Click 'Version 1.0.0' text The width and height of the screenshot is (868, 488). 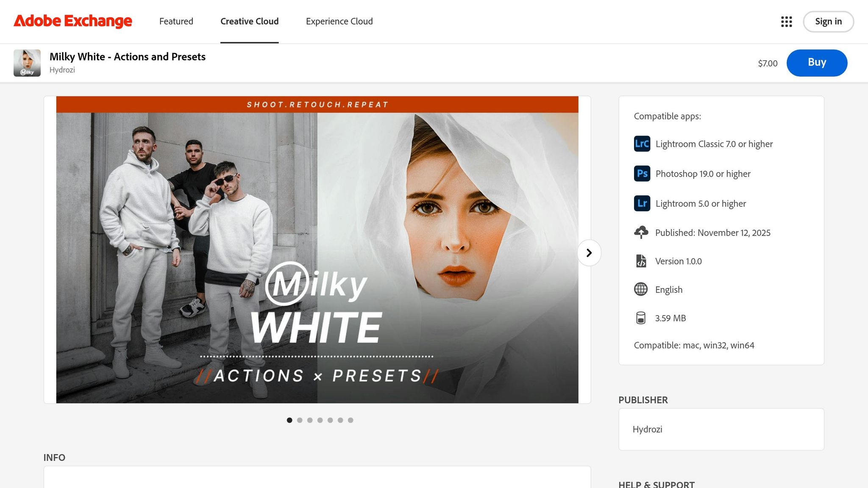point(679,261)
